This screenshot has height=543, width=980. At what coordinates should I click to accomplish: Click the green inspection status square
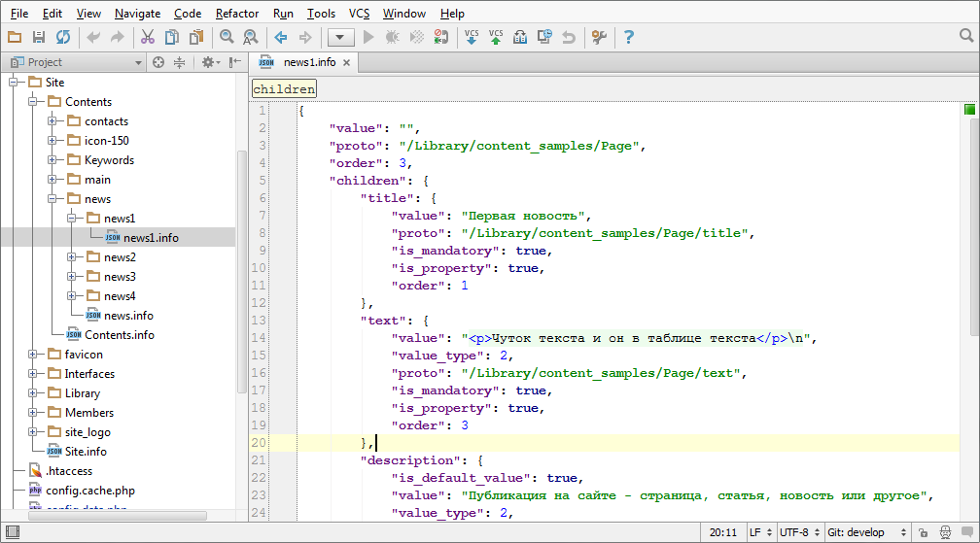[969, 110]
